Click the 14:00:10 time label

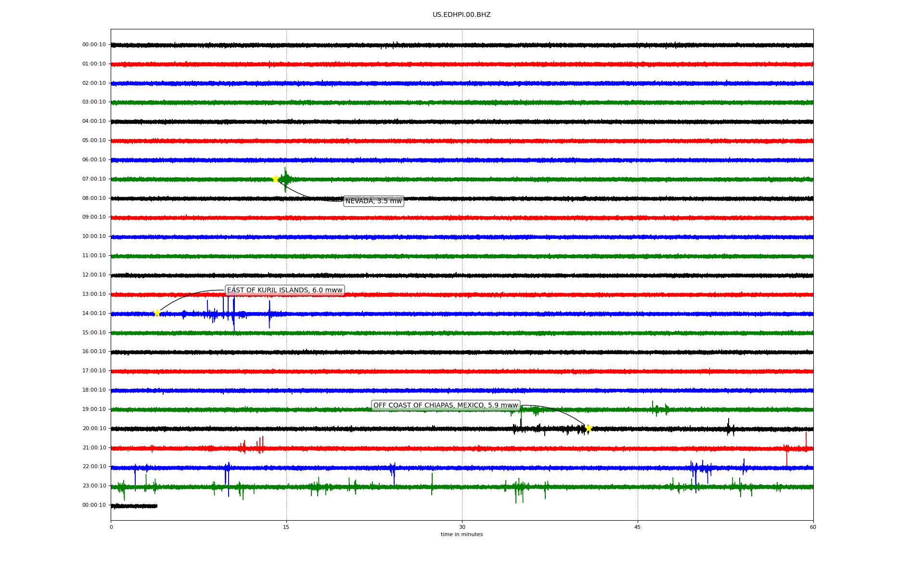pyautogui.click(x=94, y=313)
